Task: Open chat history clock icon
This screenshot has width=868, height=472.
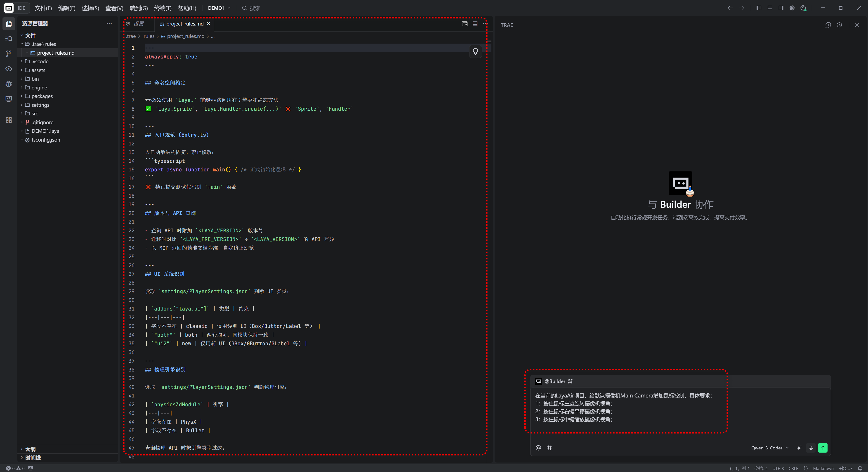Action: 839,25
